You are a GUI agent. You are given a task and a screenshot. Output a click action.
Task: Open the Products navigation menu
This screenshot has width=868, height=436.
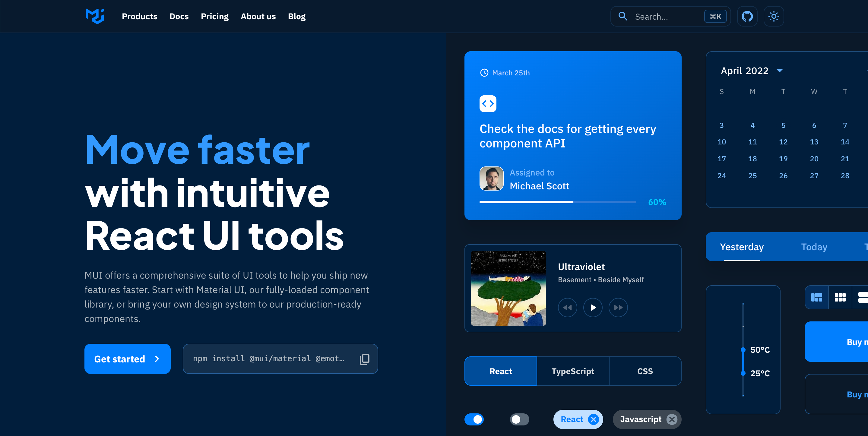click(140, 16)
